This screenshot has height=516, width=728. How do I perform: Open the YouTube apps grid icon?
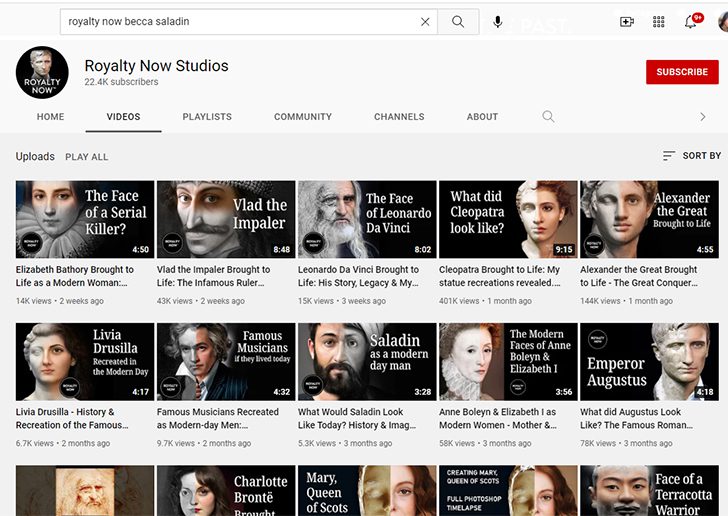[x=658, y=21]
